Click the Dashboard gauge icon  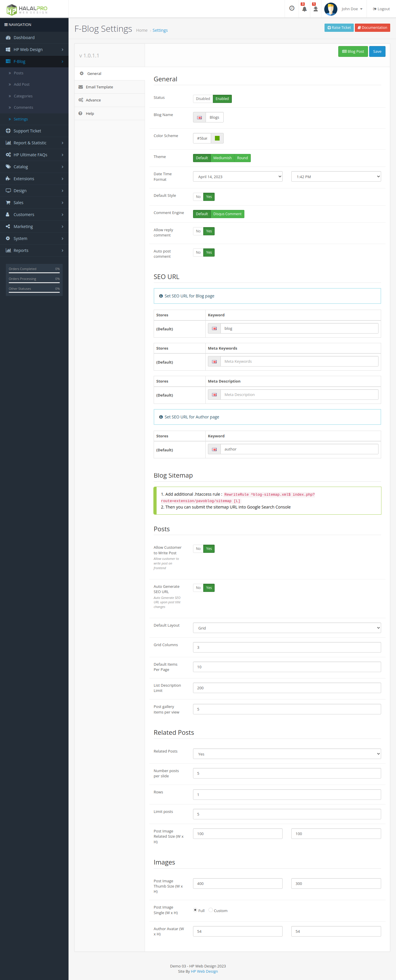8,38
